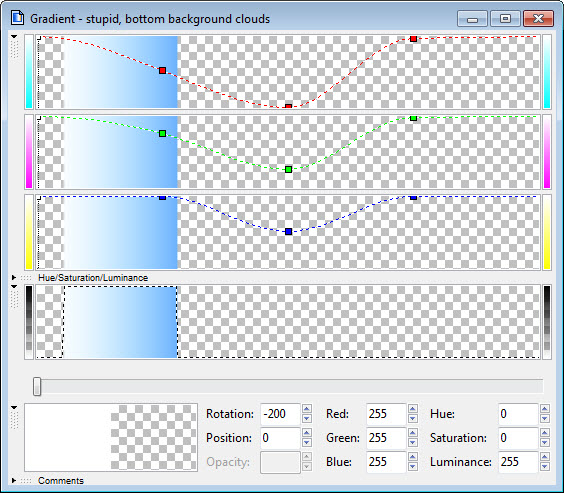Select the red curve node at the curve bottom
This screenshot has width=564, height=493.
(288, 106)
